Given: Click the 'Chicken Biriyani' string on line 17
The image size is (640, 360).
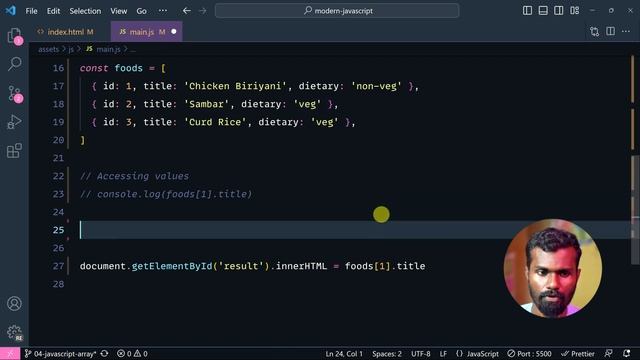Looking at the screenshot, I should point(235,86).
